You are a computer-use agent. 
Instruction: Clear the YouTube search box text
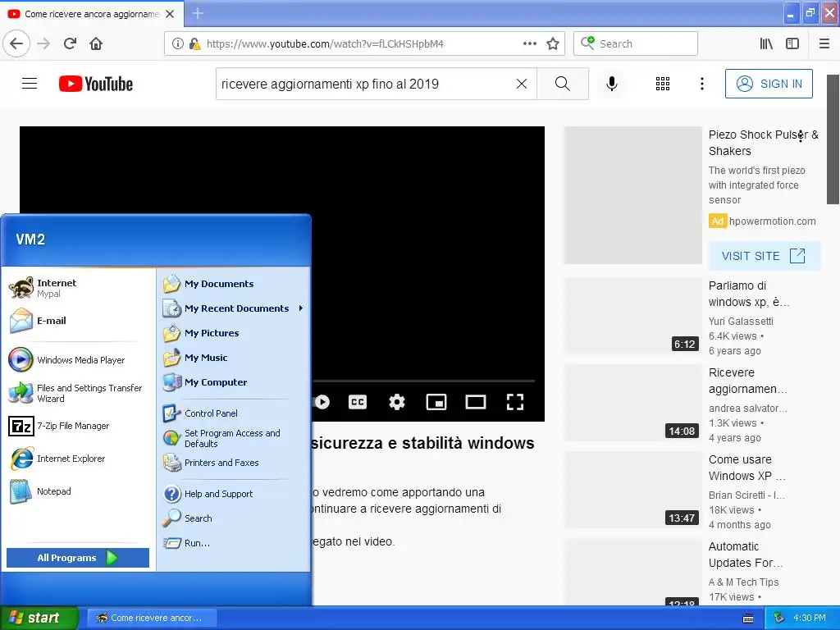point(521,84)
